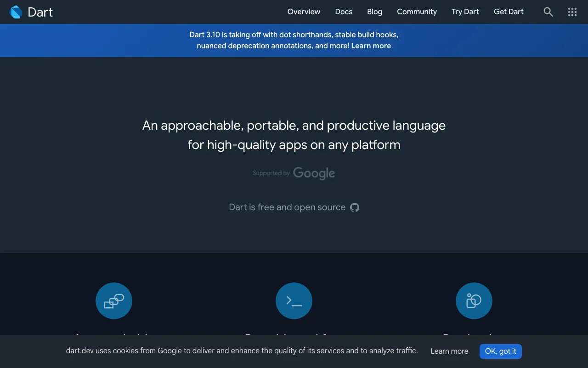Click Learn more in the Dart 3.10 banner
This screenshot has width=588, height=368.
[x=371, y=46]
